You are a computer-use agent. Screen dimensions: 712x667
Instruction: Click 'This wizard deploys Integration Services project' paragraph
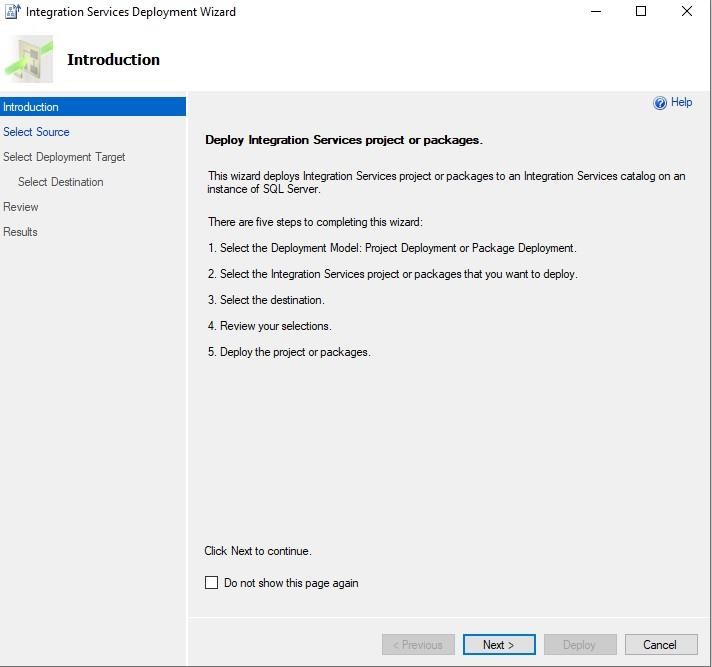pyautogui.click(x=446, y=182)
